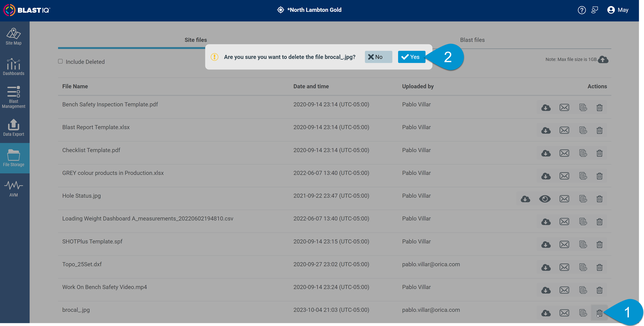Select the Blast Report Template.xlsx file name
Viewport: 644px width, 326px height.
[96, 127]
